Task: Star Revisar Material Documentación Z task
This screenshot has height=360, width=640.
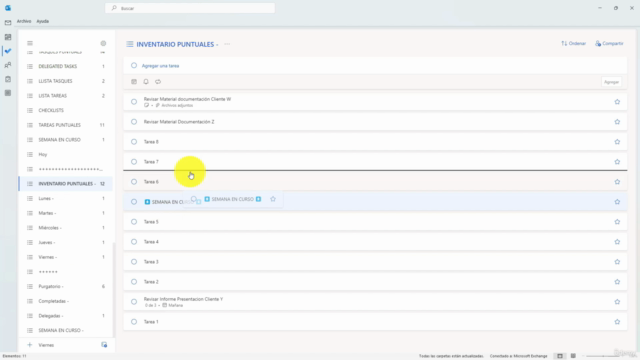Action: [x=617, y=122]
